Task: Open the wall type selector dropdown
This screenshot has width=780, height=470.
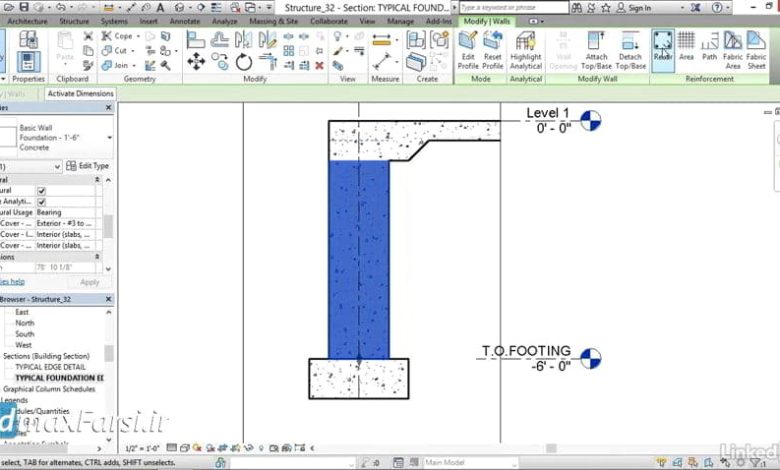Action: coord(109,138)
